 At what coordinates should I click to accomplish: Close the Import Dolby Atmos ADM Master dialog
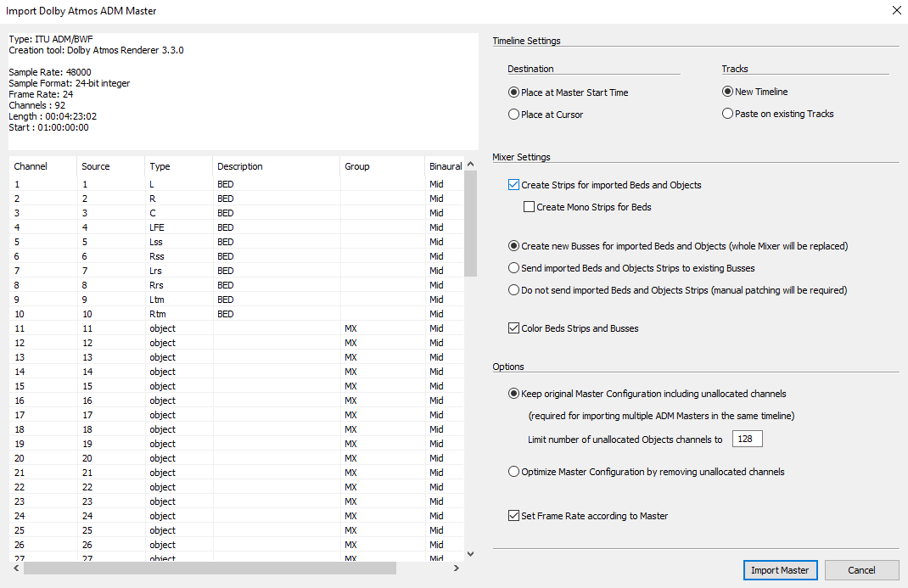(896, 10)
